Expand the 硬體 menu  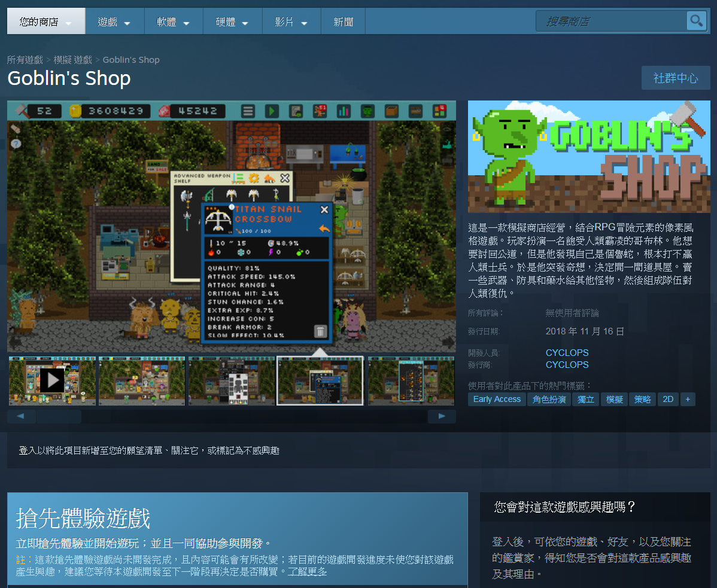[x=232, y=22]
